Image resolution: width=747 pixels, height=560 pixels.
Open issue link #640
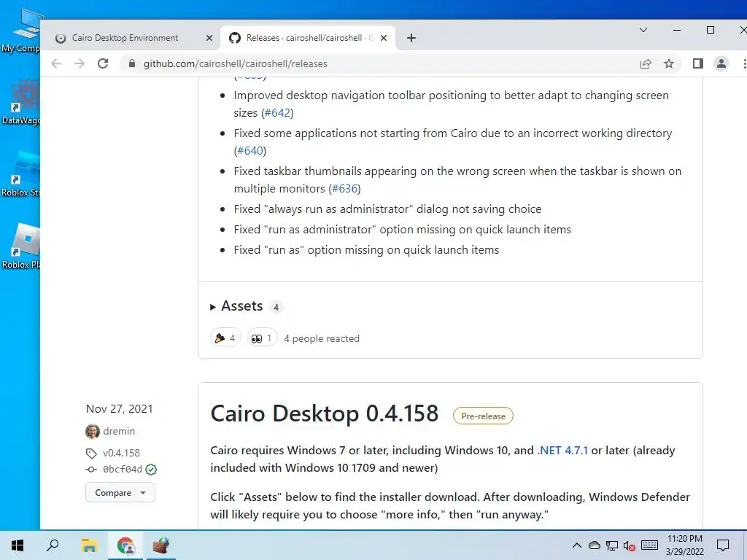[250, 151]
